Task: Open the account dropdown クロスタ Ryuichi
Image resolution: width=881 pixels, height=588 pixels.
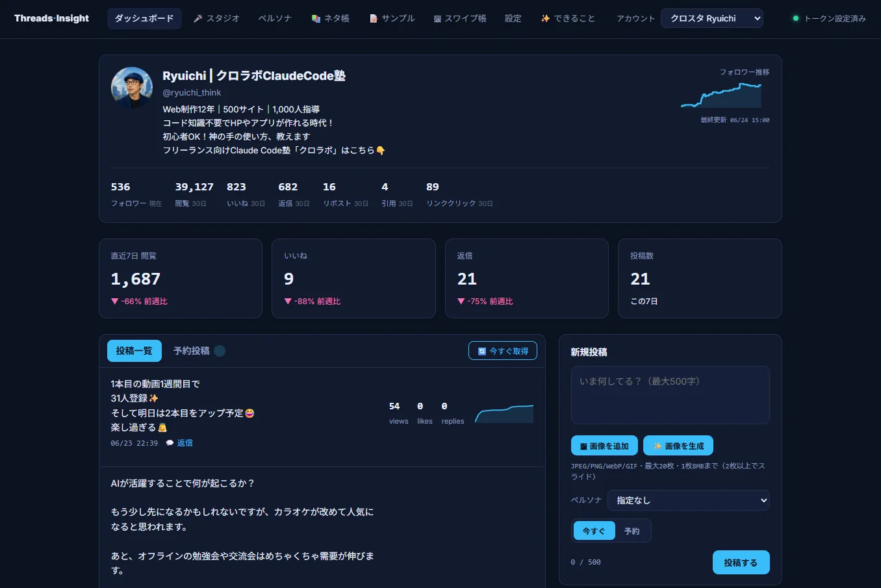Action: point(712,18)
